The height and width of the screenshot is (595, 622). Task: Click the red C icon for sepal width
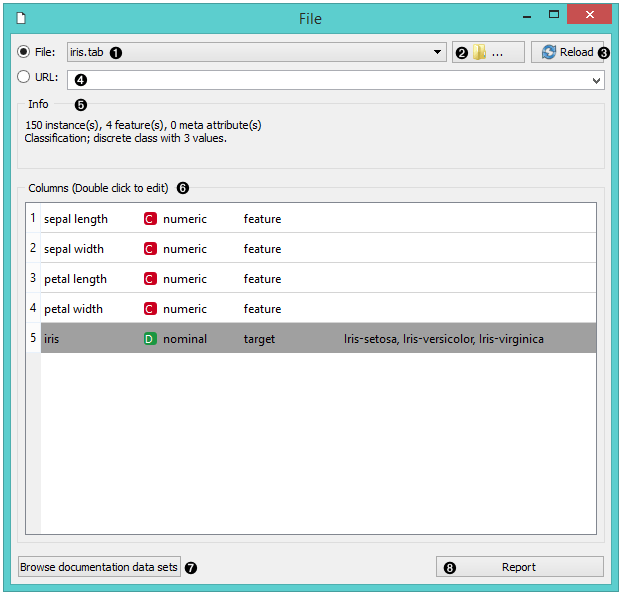click(x=150, y=249)
